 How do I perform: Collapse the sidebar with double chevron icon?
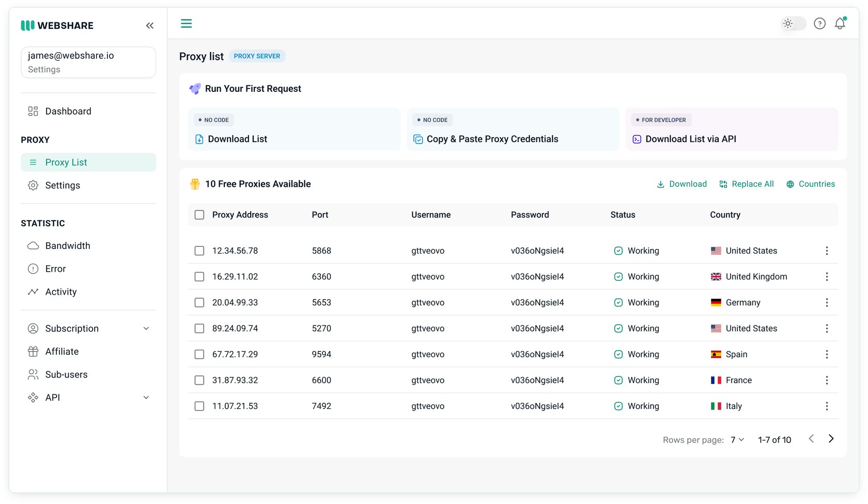pos(150,25)
